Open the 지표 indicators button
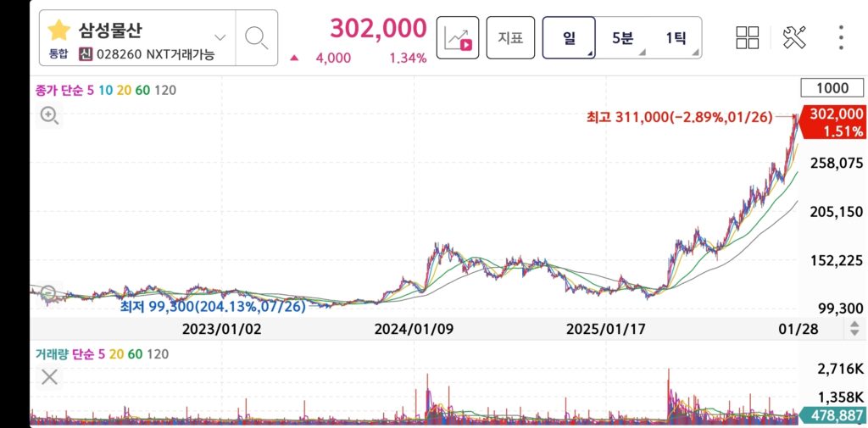Image resolution: width=868 pixels, height=428 pixels. tap(510, 37)
